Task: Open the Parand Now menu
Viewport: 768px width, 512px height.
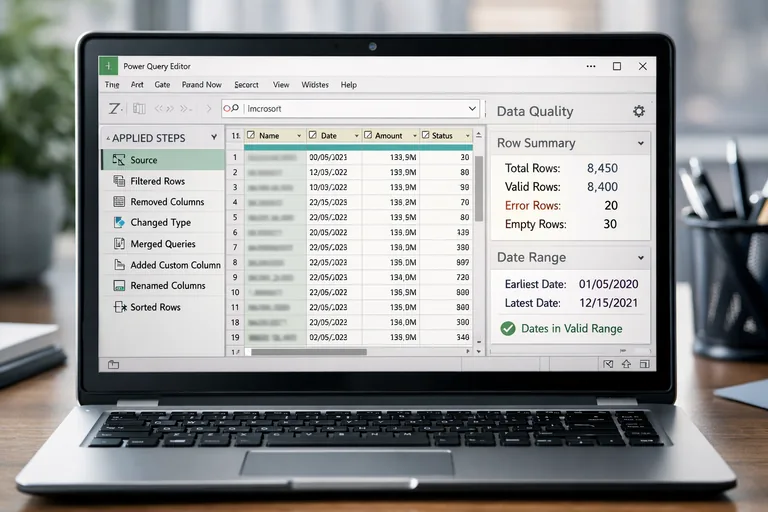Action: coord(201,85)
